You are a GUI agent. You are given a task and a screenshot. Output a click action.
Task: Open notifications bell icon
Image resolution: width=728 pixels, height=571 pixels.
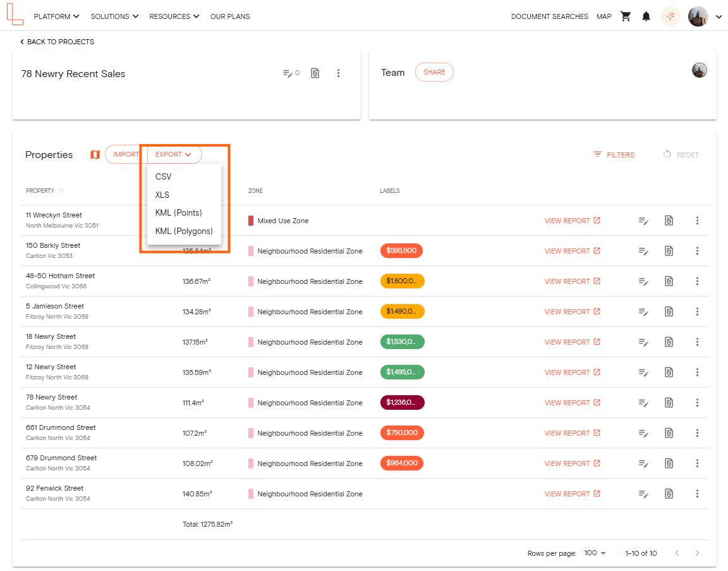[646, 16]
